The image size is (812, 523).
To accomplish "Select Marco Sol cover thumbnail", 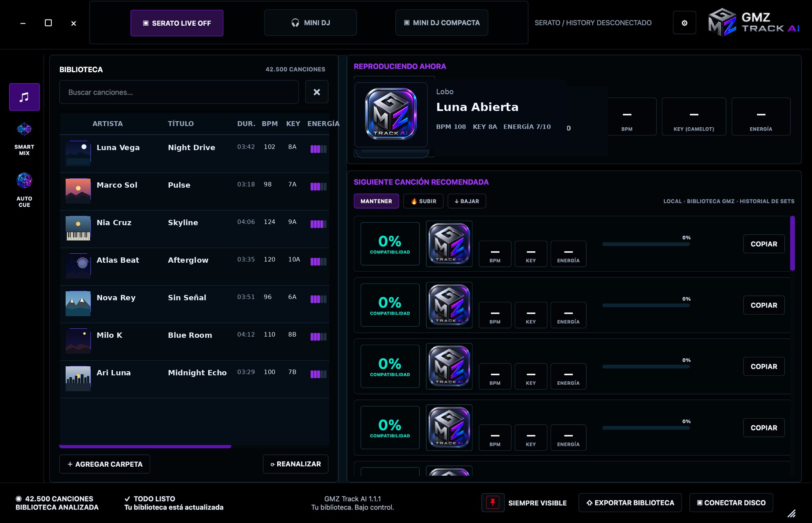I will (x=78, y=191).
